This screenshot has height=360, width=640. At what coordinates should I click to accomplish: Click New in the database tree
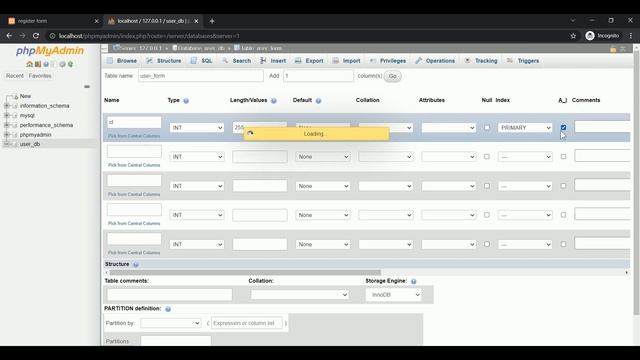[x=25, y=96]
